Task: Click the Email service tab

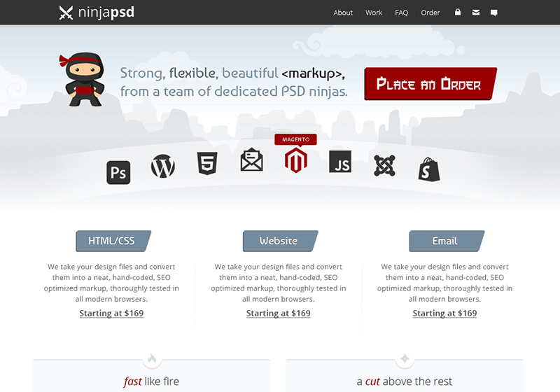Action: click(x=447, y=241)
